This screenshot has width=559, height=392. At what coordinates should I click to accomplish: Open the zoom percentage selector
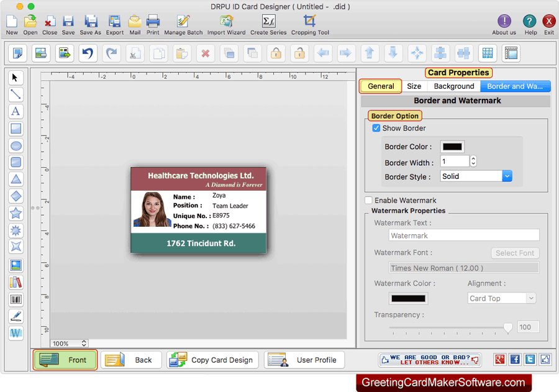pyautogui.click(x=68, y=343)
